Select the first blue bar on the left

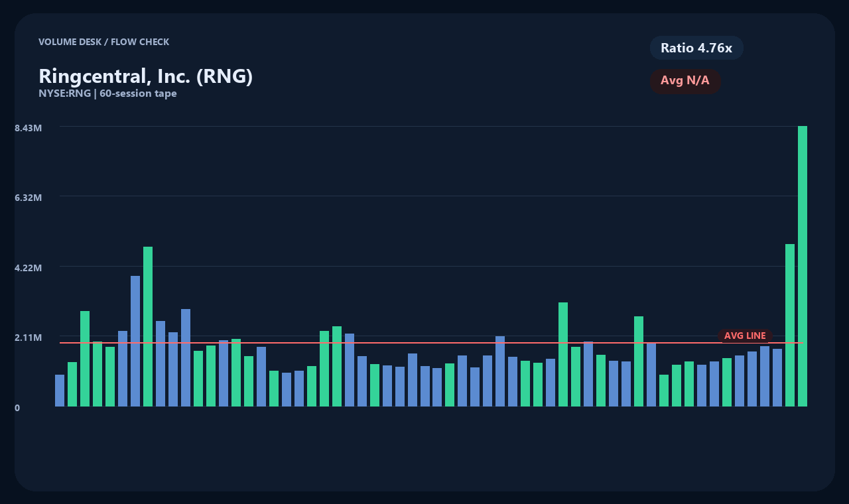(x=60, y=391)
